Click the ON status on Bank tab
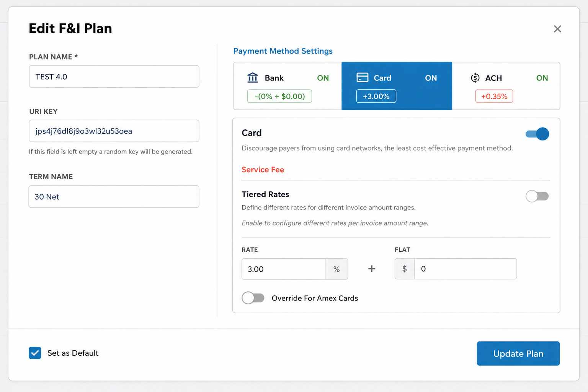588x392 pixels. click(323, 78)
